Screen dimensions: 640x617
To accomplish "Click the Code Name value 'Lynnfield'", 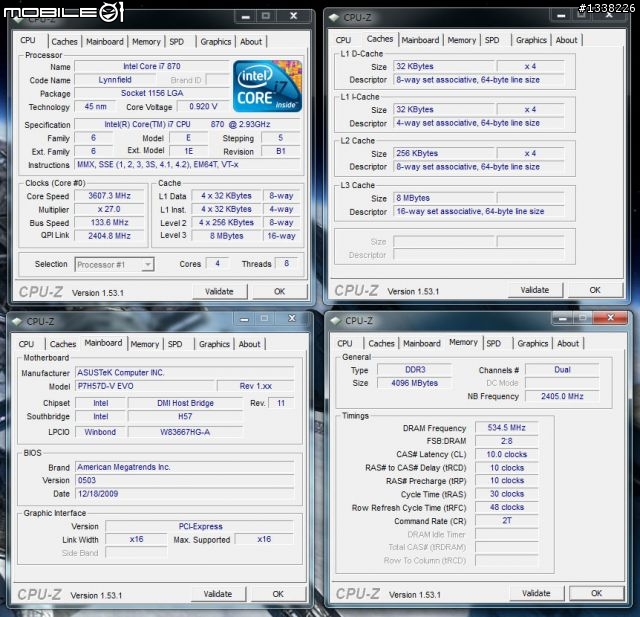I will click(x=115, y=80).
